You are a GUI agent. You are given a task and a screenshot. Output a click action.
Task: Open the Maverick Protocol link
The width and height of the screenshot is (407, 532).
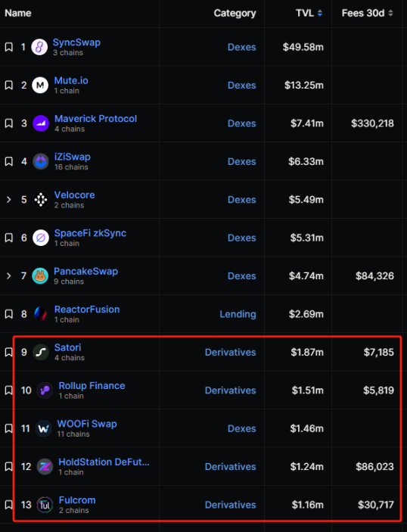(x=95, y=119)
